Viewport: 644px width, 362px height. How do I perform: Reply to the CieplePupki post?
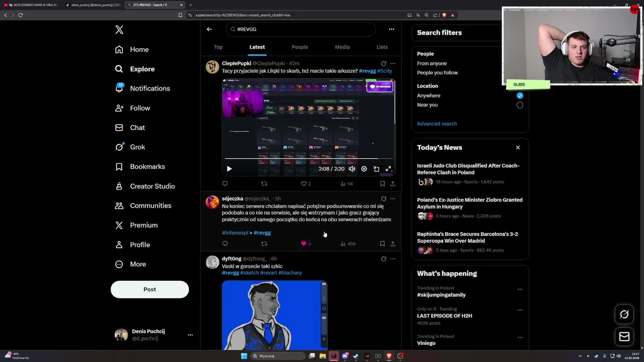pyautogui.click(x=225, y=184)
